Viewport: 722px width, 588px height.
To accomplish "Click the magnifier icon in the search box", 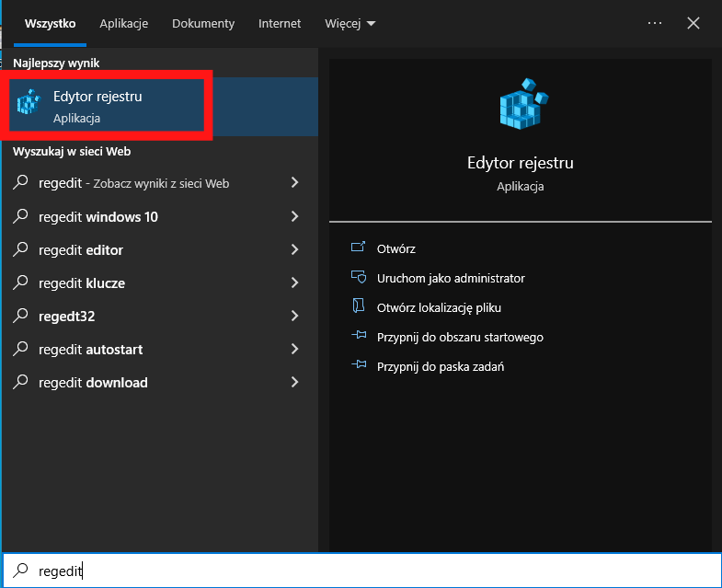I will click(x=20, y=570).
